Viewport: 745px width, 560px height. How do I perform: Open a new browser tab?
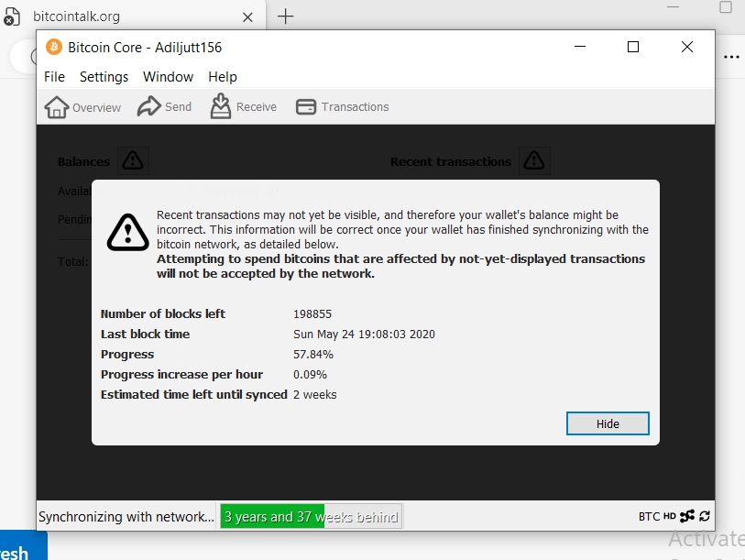pyautogui.click(x=285, y=16)
